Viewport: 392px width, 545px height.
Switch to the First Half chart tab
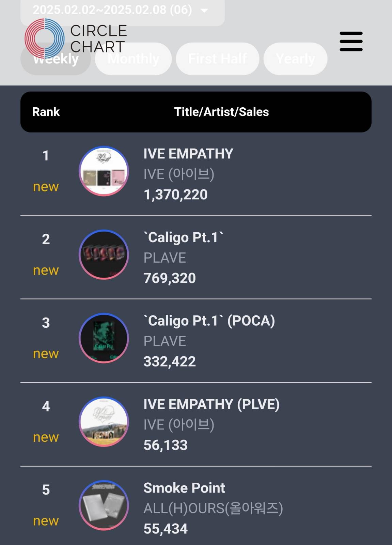point(218,59)
